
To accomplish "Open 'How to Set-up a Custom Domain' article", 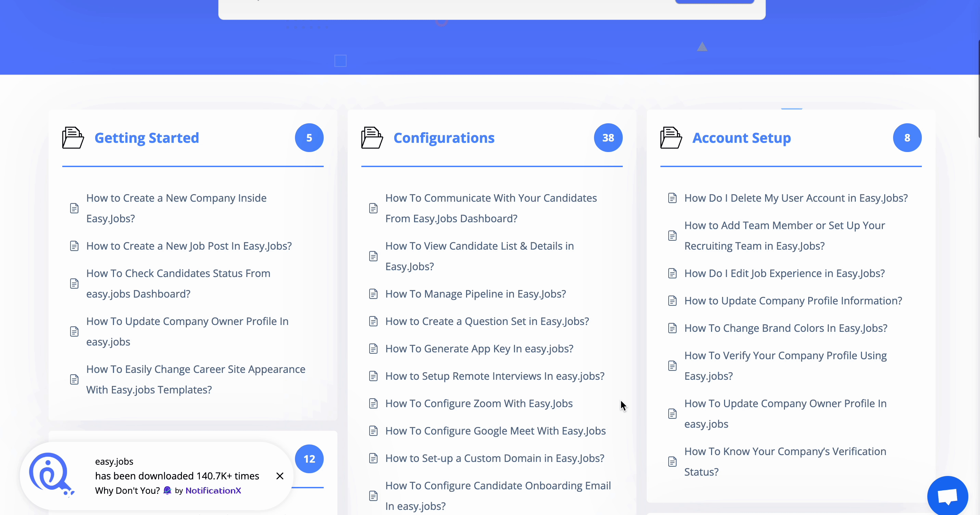I will [x=495, y=458].
